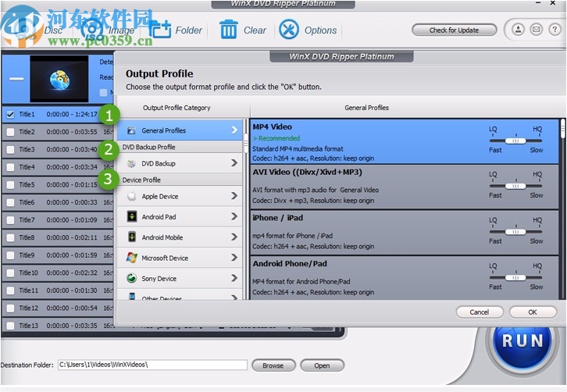Click the Open folder button
The image size is (567, 392).
point(322,365)
